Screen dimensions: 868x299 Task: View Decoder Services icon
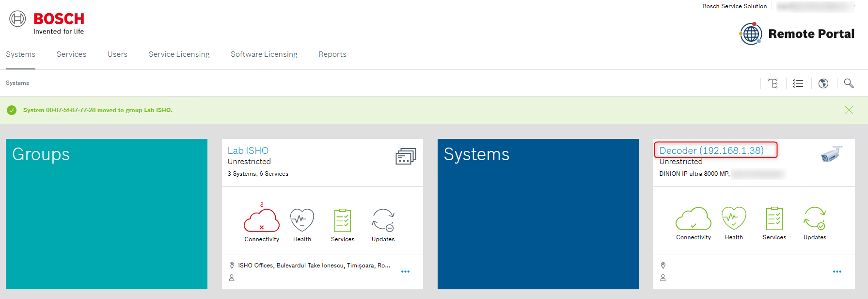pyautogui.click(x=774, y=218)
